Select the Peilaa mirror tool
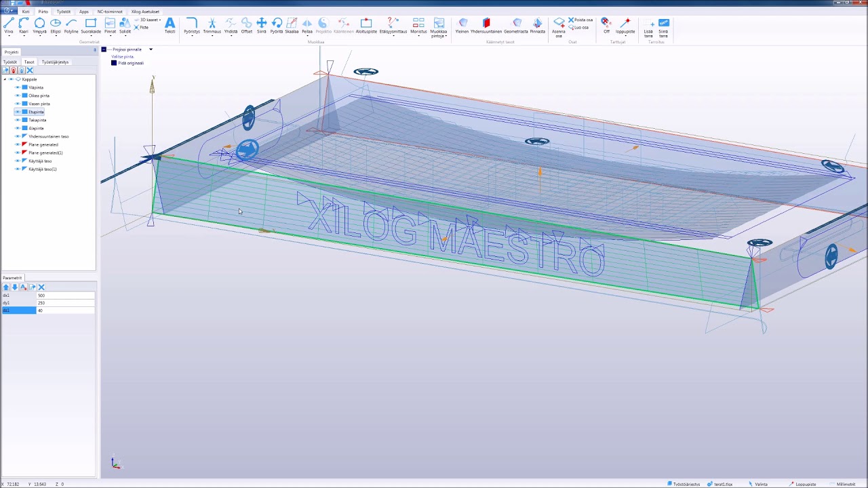The height and width of the screenshot is (488, 868). (307, 26)
